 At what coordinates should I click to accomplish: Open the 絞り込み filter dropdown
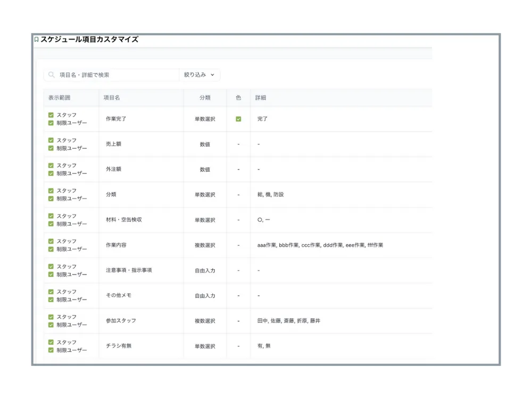tap(199, 74)
